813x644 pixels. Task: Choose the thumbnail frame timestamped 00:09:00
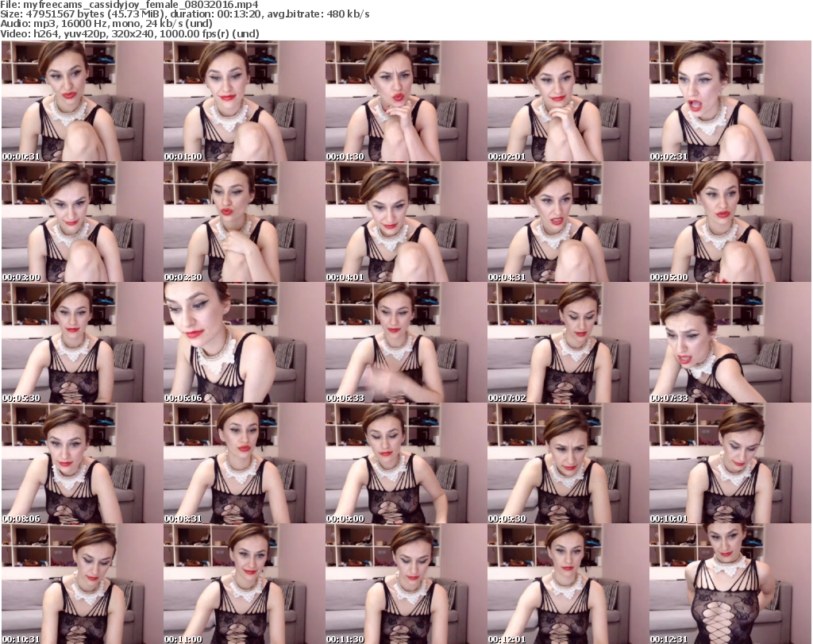point(406,464)
